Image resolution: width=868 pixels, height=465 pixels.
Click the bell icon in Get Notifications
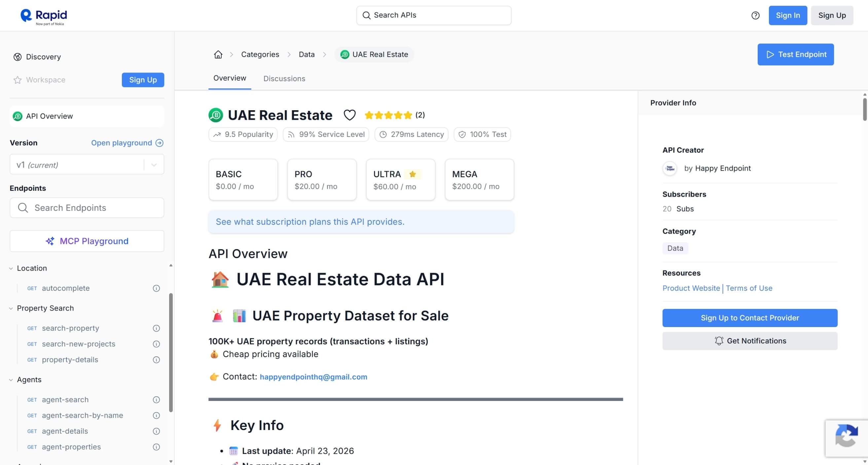coord(719,341)
